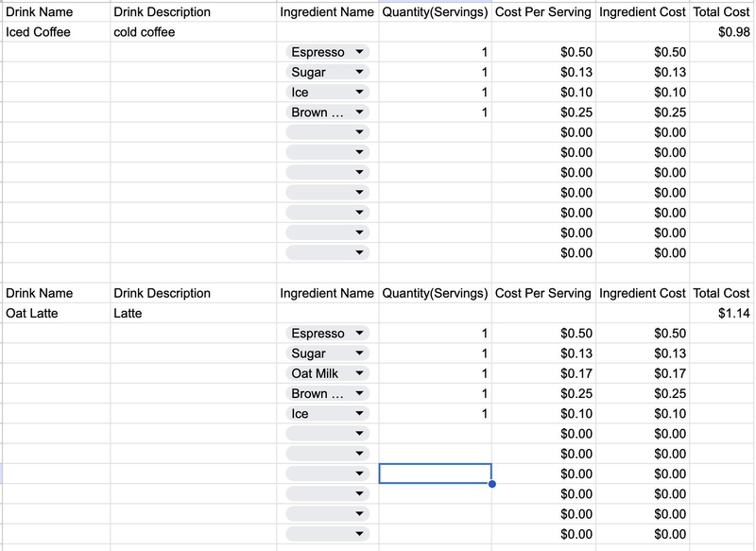Select the "cold coffee" description cell
Image resolution: width=756 pixels, height=551 pixels.
click(194, 32)
